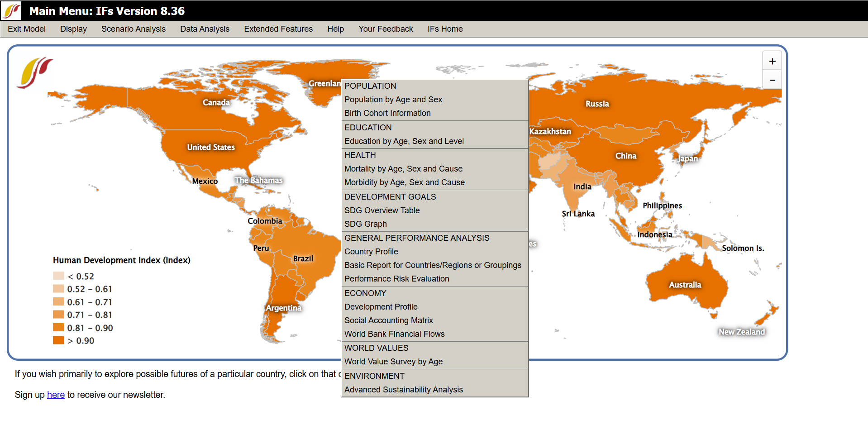This screenshot has width=868, height=425.
Task: Click the < 0.52 legend color swatch
Action: click(58, 276)
